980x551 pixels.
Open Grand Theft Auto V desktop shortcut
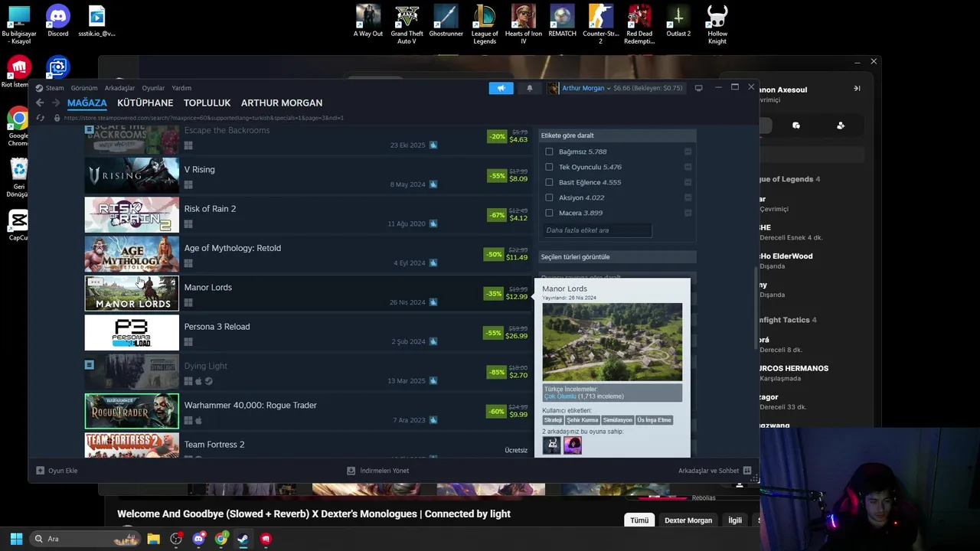pos(407,24)
